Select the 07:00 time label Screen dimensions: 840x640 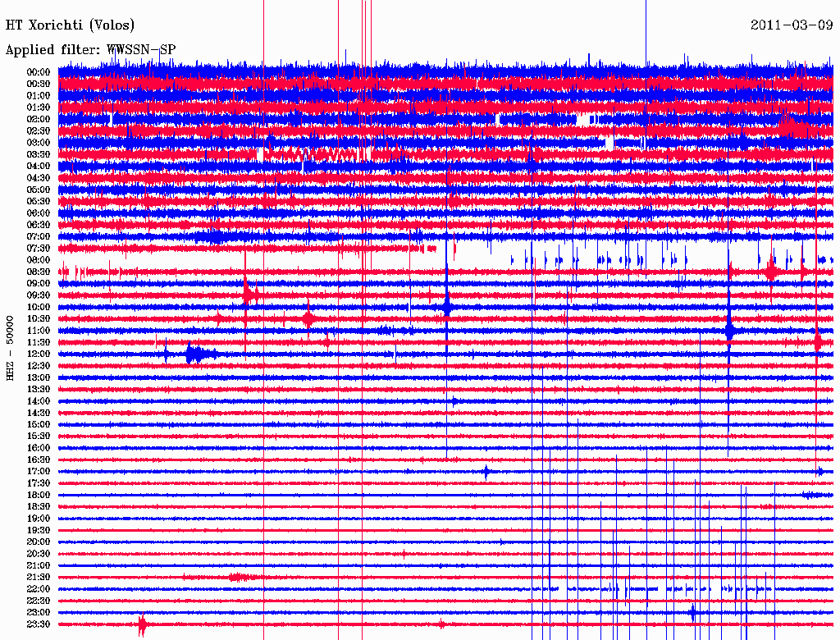pyautogui.click(x=39, y=237)
